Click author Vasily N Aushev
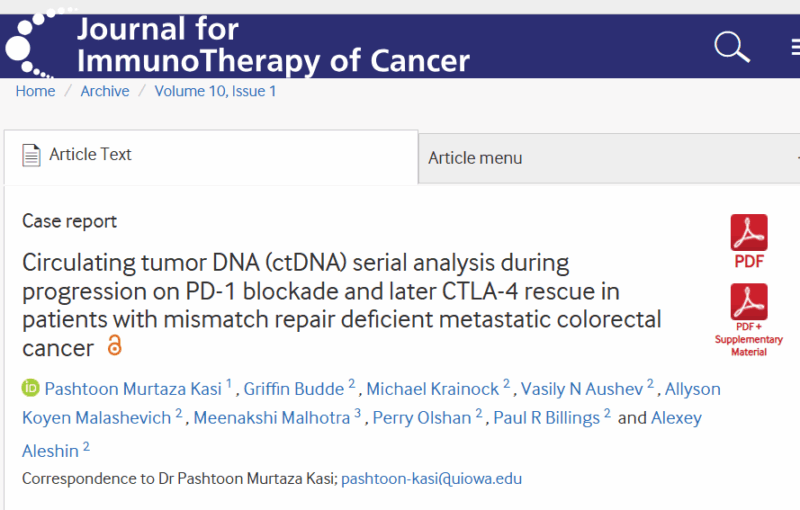This screenshot has width=800, height=510. (x=582, y=389)
